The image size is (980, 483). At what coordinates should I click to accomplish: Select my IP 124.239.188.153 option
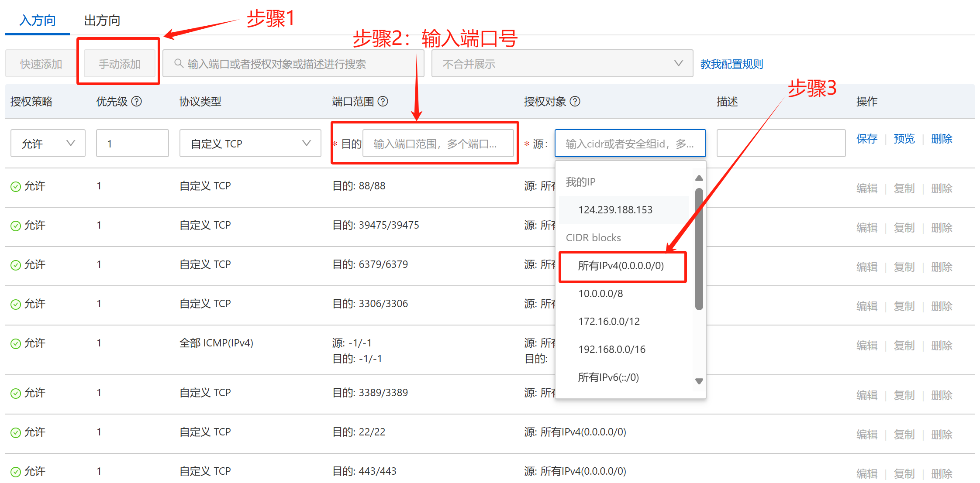615,210
